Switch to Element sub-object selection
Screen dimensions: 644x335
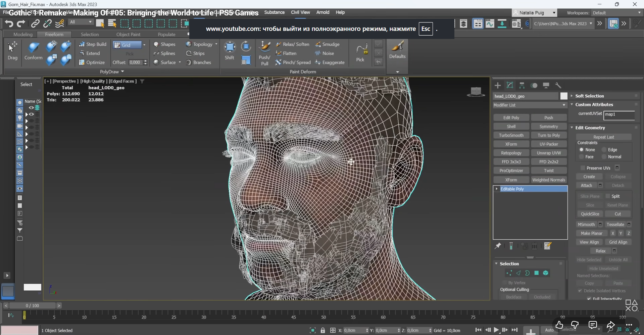coord(546,273)
